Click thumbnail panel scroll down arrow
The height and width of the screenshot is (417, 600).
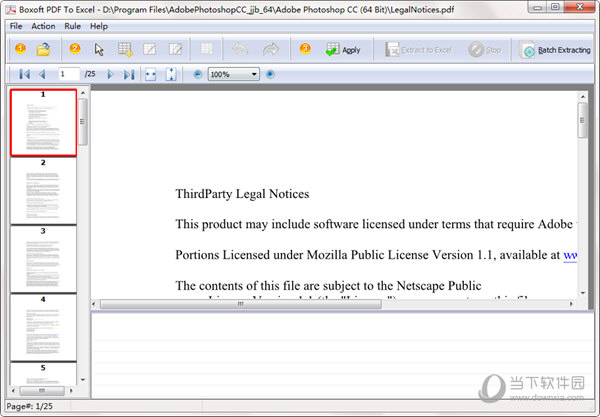tap(83, 380)
